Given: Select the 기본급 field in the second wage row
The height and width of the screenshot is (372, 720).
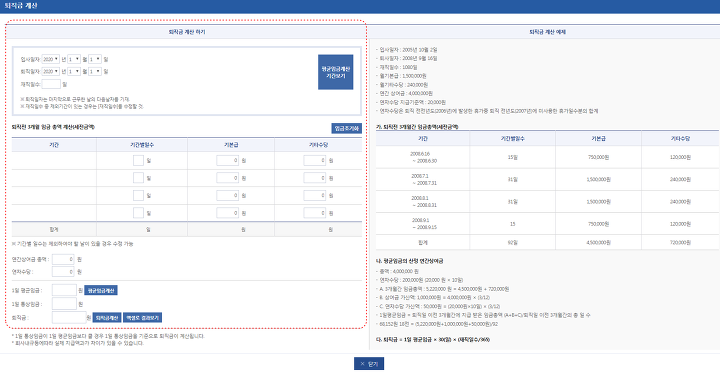Looking at the screenshot, I should [x=227, y=178].
